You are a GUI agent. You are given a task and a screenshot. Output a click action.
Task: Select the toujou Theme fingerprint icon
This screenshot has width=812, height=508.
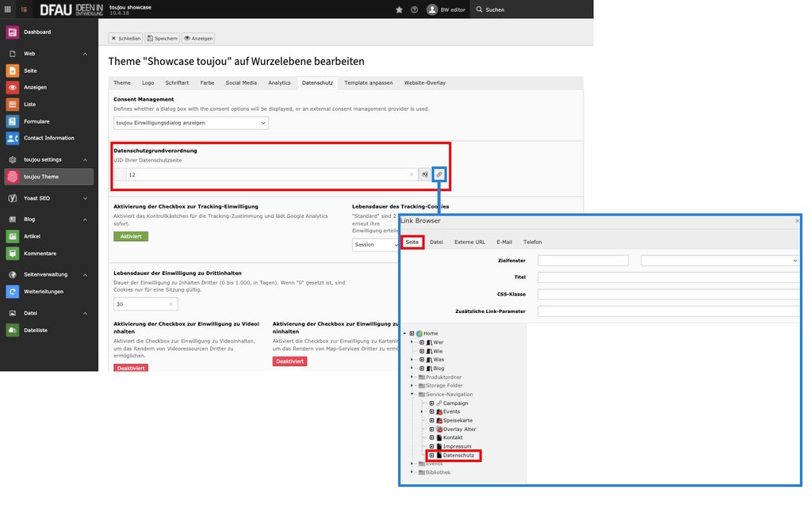[12, 177]
